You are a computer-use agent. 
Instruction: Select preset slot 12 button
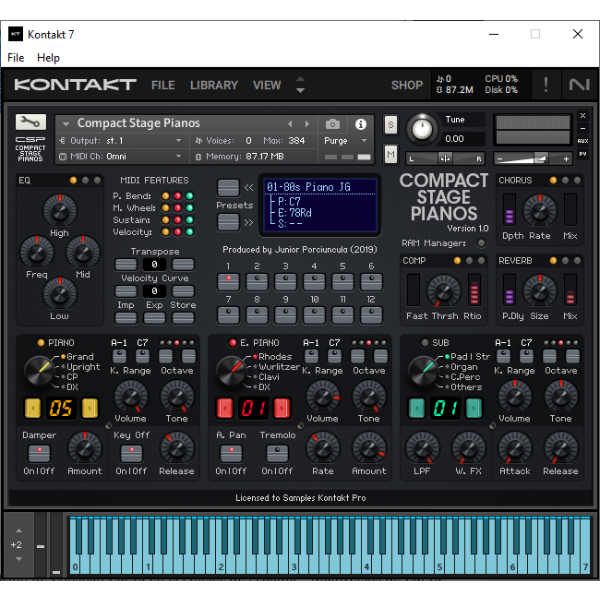[x=371, y=315]
